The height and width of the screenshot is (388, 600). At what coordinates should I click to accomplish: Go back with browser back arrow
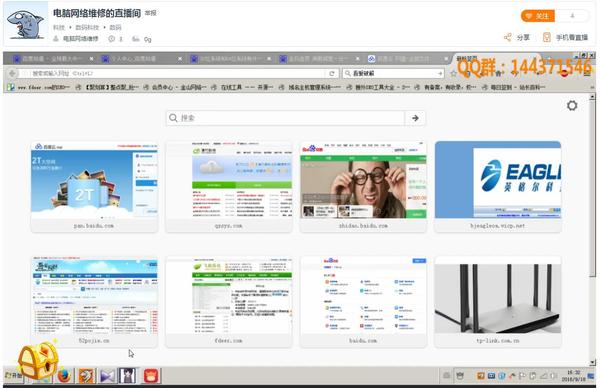[12, 73]
